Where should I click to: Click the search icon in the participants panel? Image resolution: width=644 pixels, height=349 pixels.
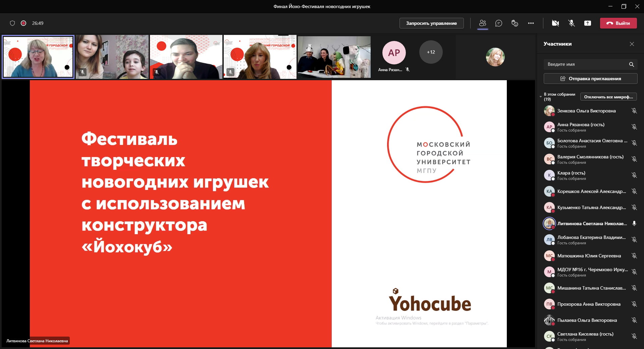[631, 64]
